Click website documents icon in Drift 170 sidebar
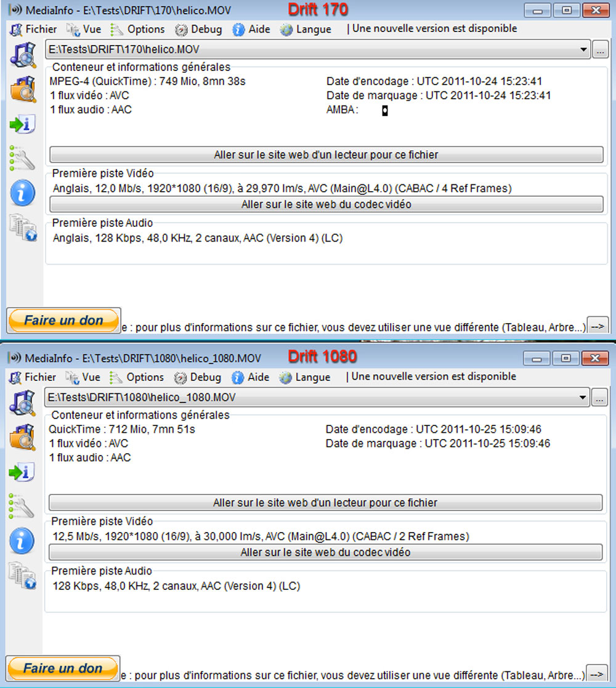Image resolution: width=616 pixels, height=688 pixels. click(23, 227)
